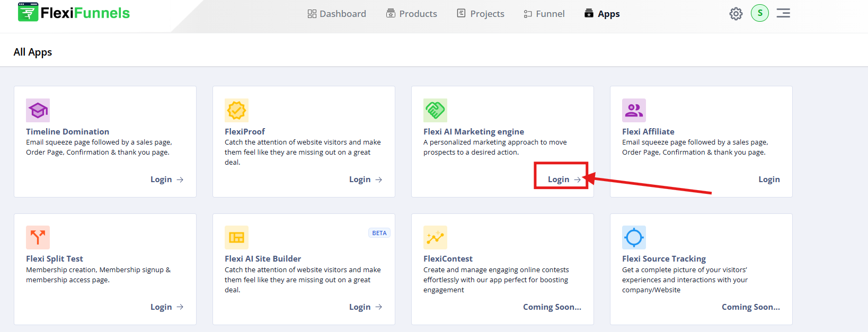Screen dimensions: 868x332
Task: Click the arrow next to FlexiProof Login
Action: point(379,180)
